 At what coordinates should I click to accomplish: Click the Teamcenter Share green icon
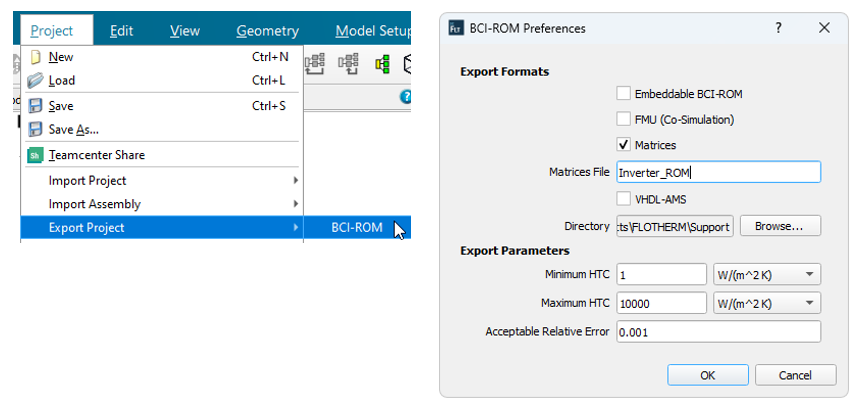tap(35, 155)
